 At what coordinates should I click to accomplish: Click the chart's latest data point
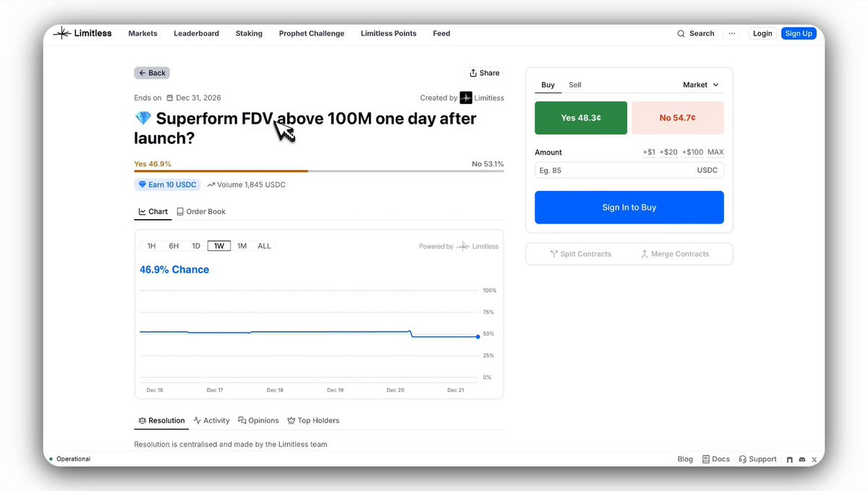click(478, 336)
